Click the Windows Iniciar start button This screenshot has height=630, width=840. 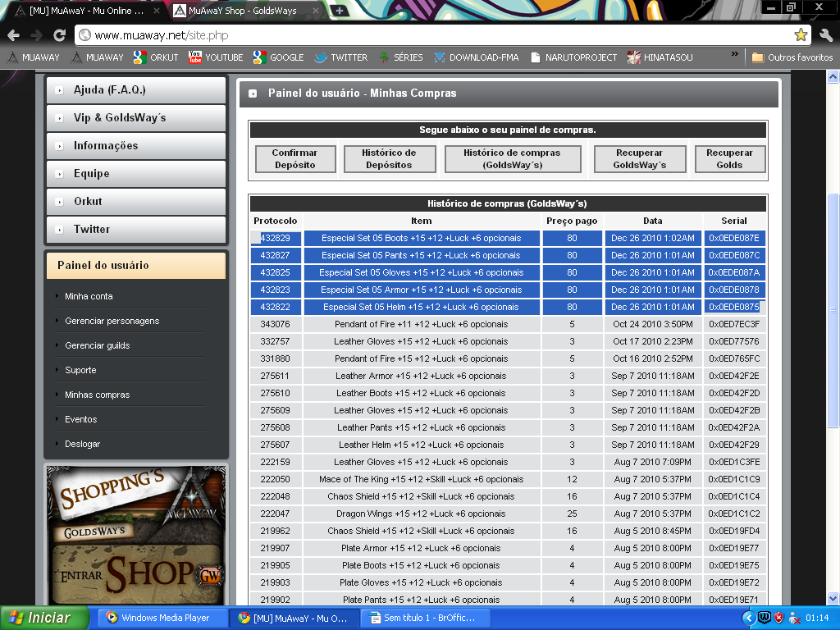(x=41, y=618)
